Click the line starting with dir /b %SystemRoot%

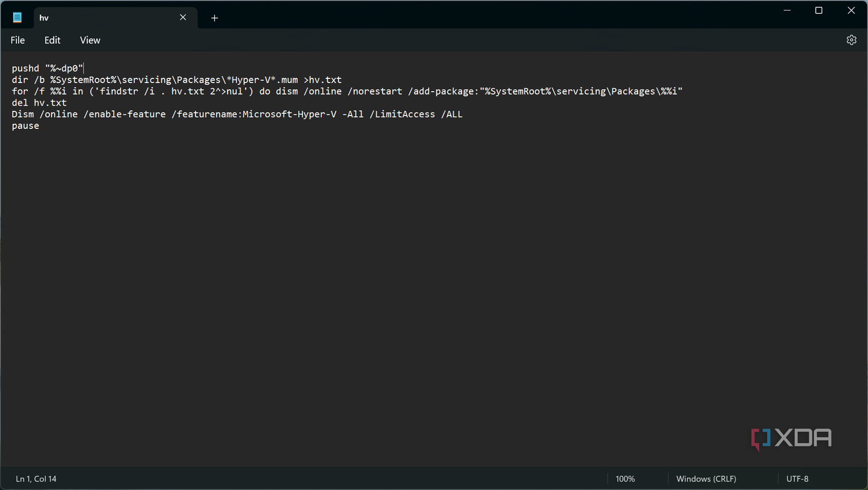177,80
